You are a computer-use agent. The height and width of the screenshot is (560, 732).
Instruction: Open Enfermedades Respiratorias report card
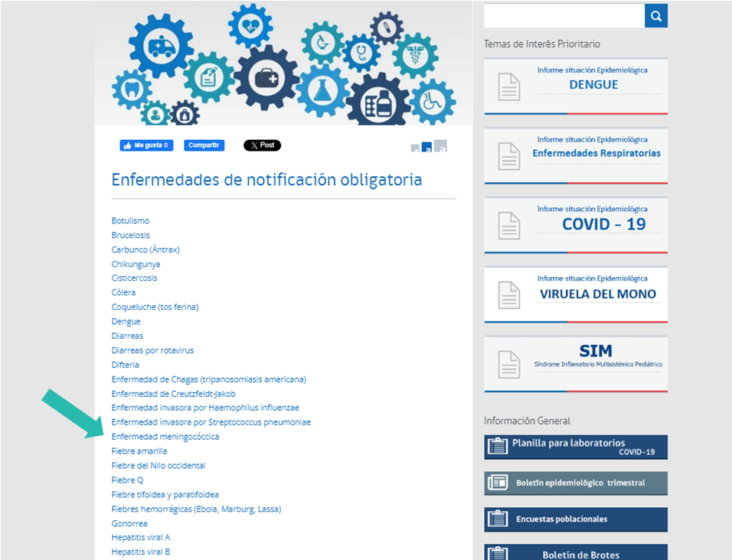[576, 156]
